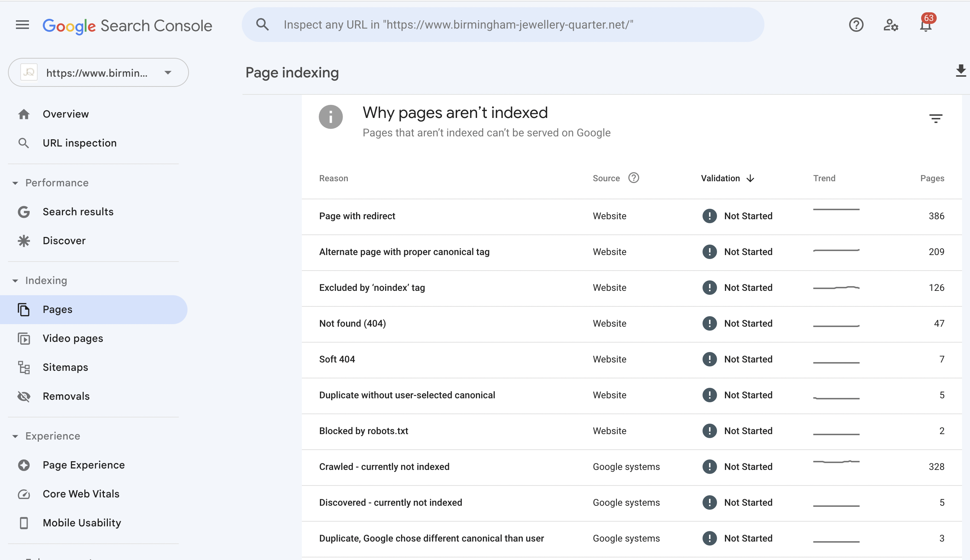The width and height of the screenshot is (970, 560).
Task: Click the Google Search Console logo
Action: [127, 26]
